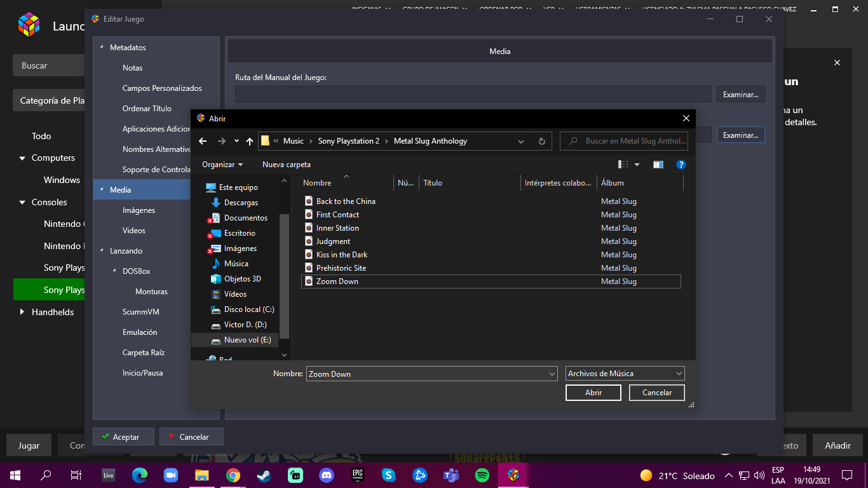Collapse the Metadatos tree section
Image resolution: width=868 pixels, height=488 pixels.
coord(102,48)
